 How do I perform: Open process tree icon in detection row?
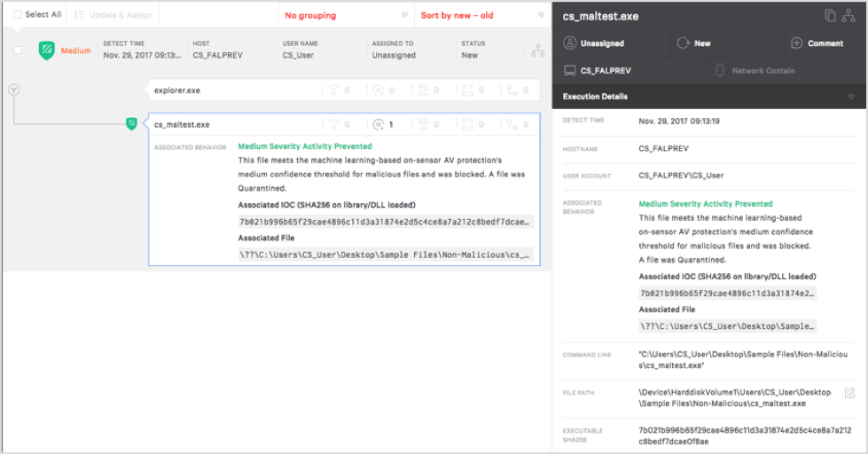click(x=537, y=51)
